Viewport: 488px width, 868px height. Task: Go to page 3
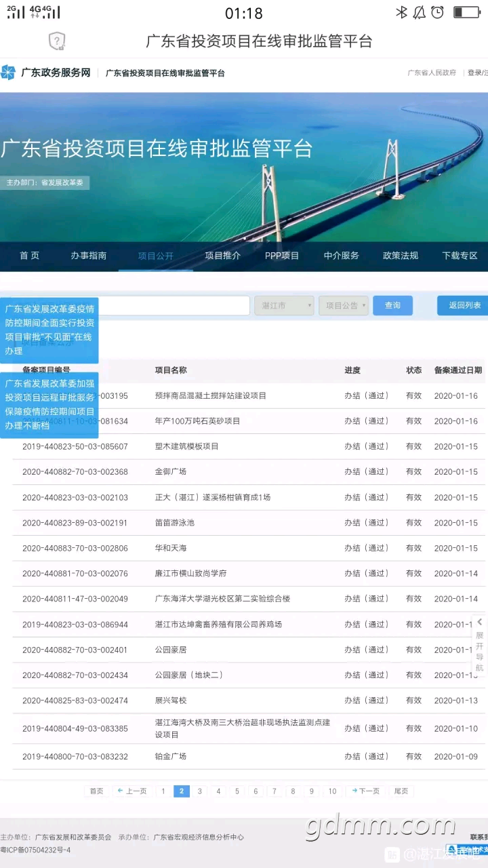[200, 791]
